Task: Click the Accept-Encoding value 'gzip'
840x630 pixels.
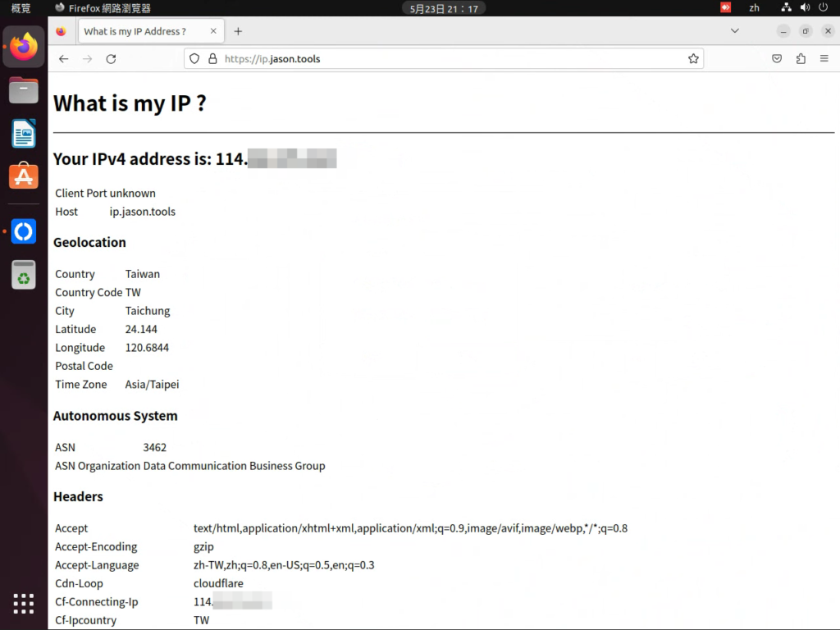Action: pos(203,547)
